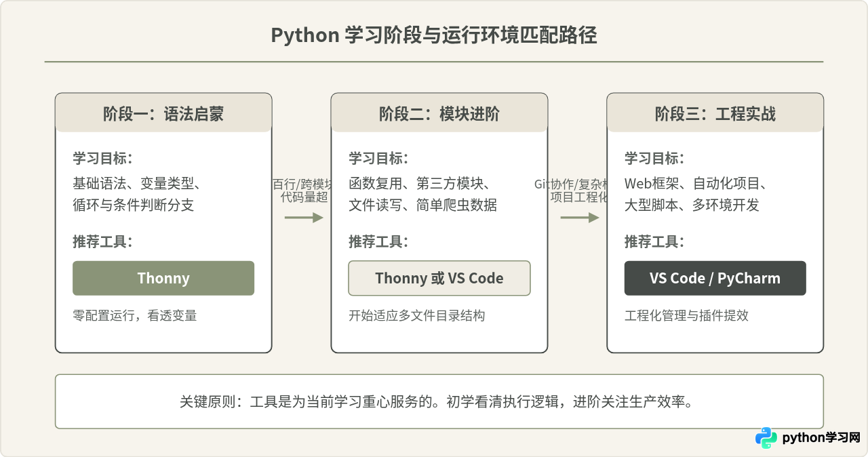Click the '阶段三:工程实战' header
Image resolution: width=868 pixels, height=457 pixels.
pos(715,113)
